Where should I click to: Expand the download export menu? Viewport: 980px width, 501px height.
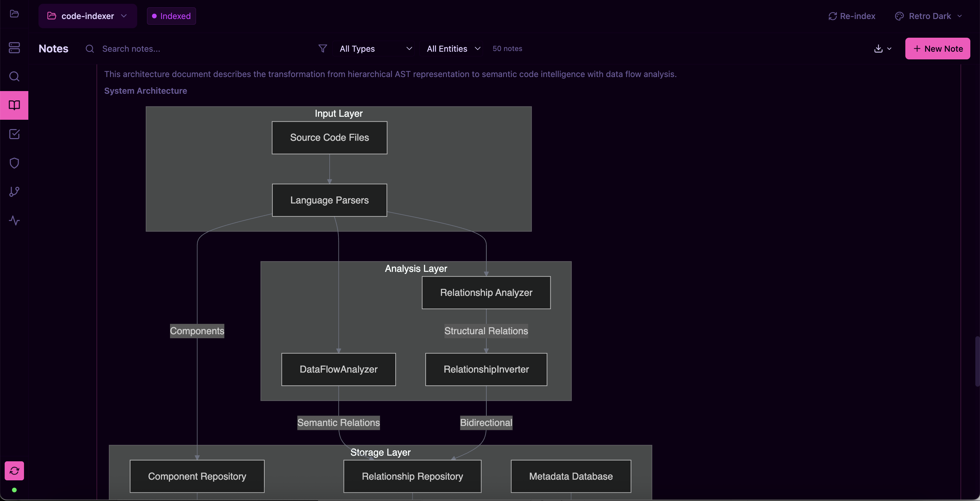pyautogui.click(x=883, y=49)
